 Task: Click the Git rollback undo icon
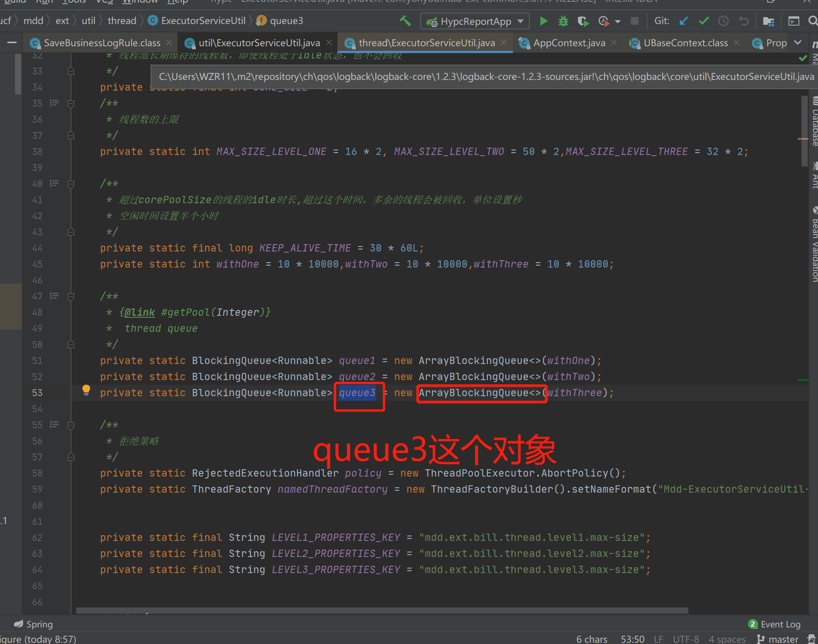[x=743, y=21]
